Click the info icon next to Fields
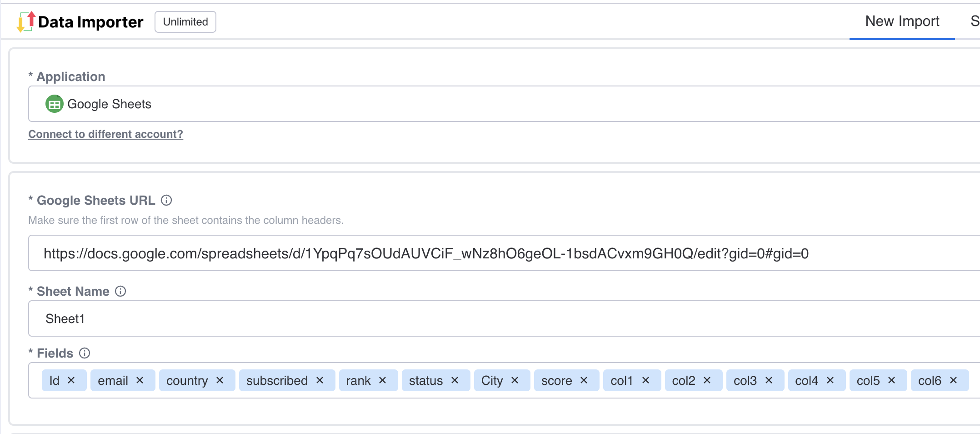The width and height of the screenshot is (980, 434). pyautogui.click(x=85, y=353)
